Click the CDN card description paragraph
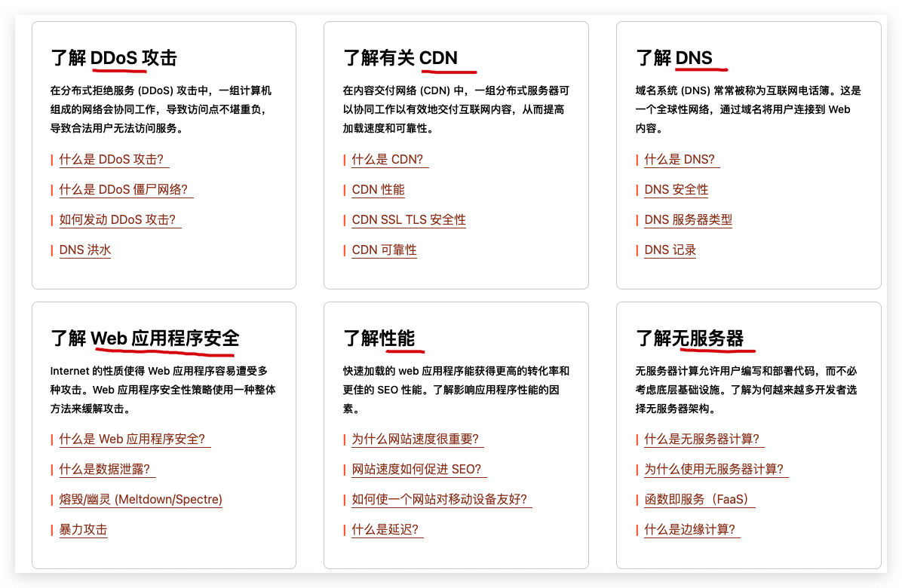This screenshot has width=902, height=588. pyautogui.click(x=456, y=109)
